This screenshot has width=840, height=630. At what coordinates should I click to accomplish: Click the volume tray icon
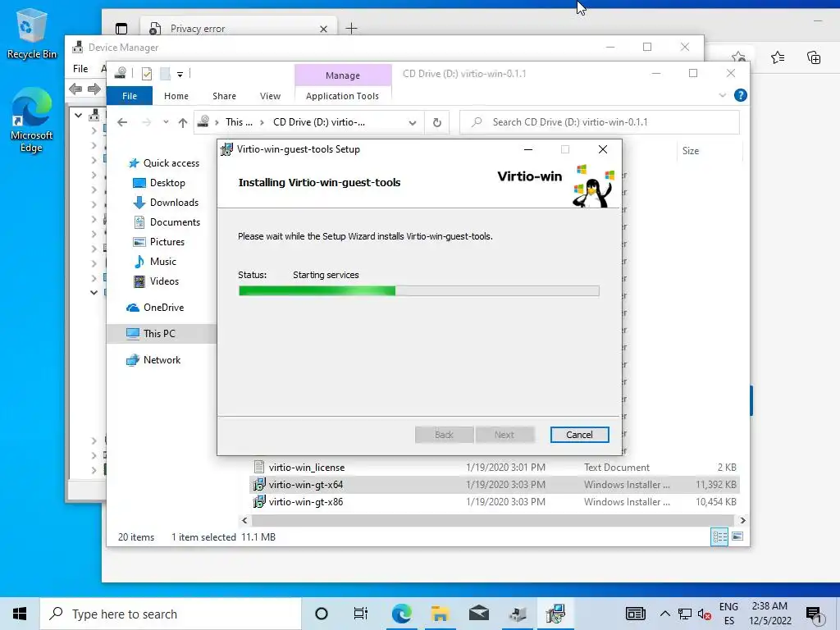tap(704, 614)
